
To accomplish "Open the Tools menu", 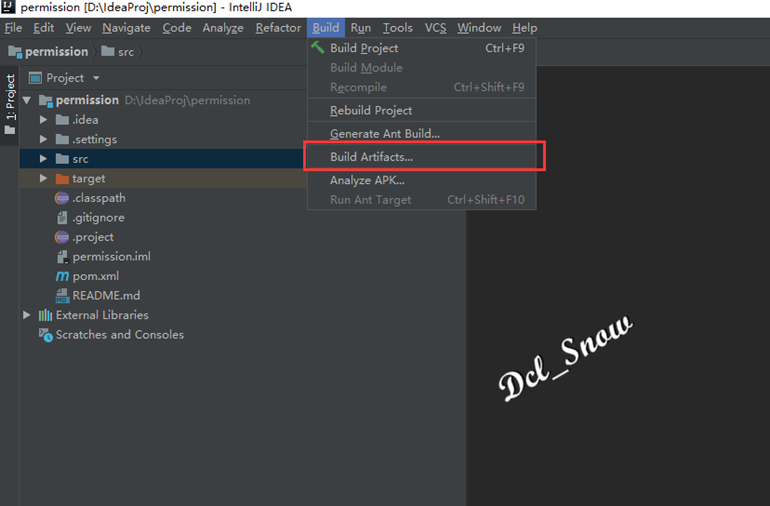I will tap(398, 28).
